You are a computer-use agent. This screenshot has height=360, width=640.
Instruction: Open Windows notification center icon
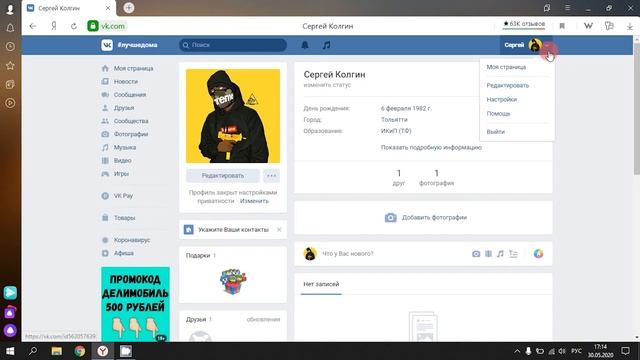(626, 351)
